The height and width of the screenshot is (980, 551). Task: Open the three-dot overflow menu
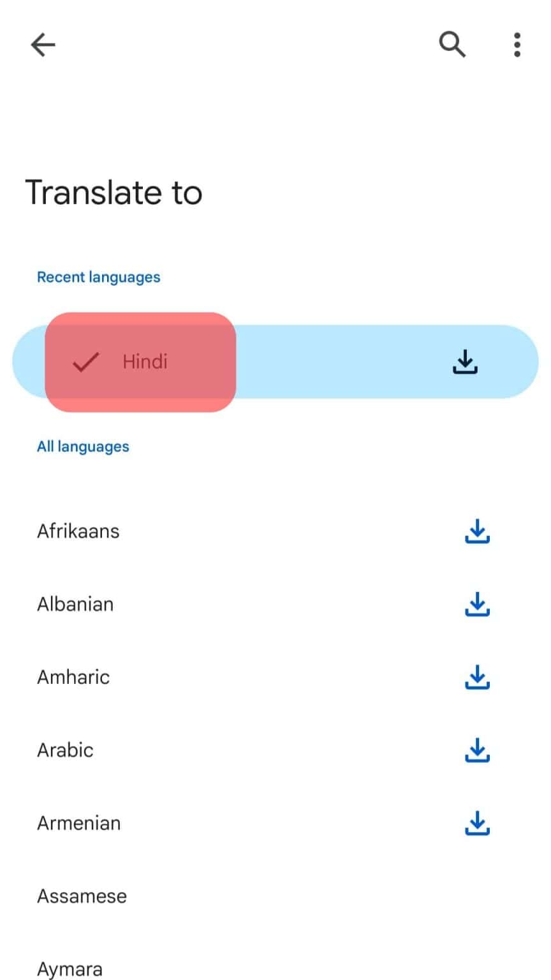[517, 45]
